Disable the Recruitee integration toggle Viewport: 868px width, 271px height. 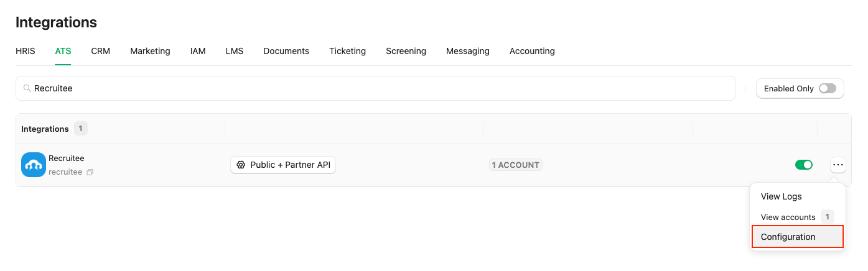pyautogui.click(x=804, y=165)
